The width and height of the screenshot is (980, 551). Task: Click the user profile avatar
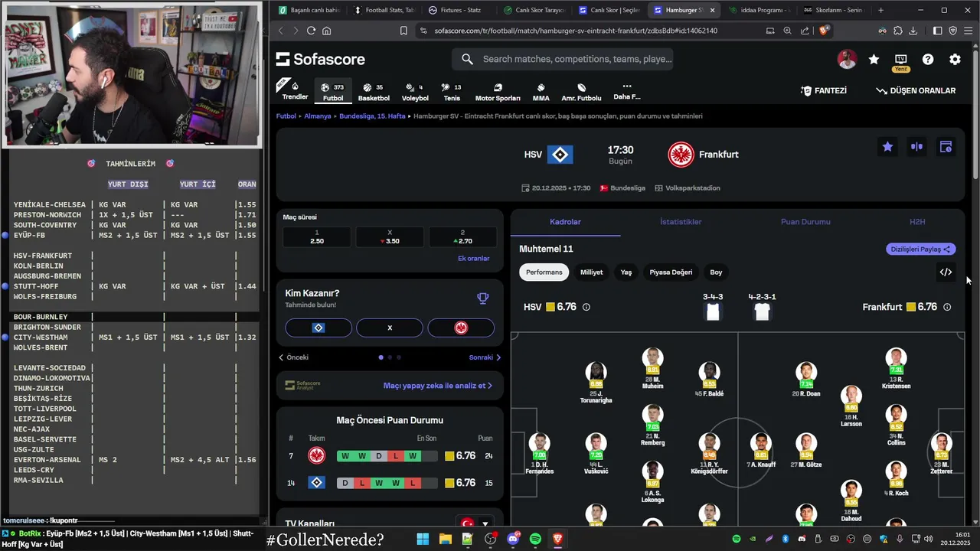click(x=847, y=59)
